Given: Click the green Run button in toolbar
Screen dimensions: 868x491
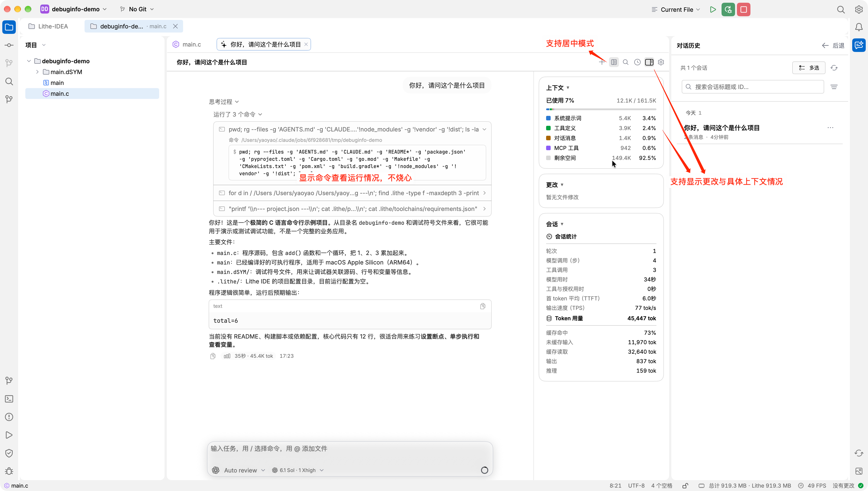Looking at the screenshot, I should [713, 9].
